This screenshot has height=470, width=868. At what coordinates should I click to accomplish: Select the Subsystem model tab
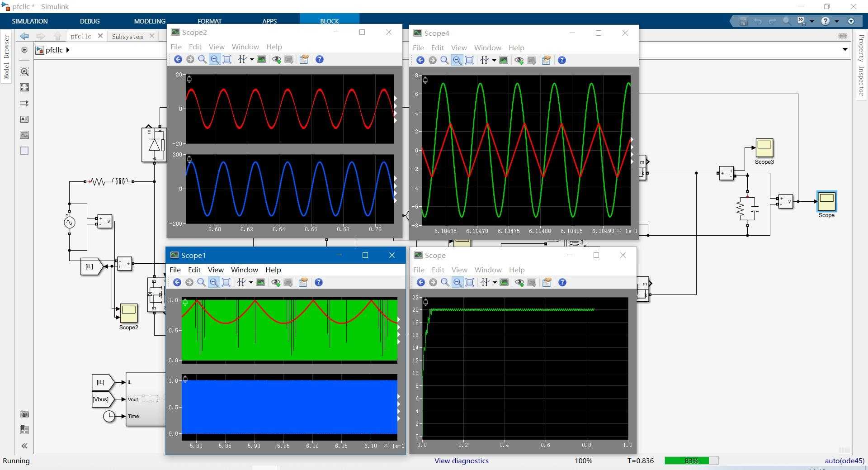[127, 36]
